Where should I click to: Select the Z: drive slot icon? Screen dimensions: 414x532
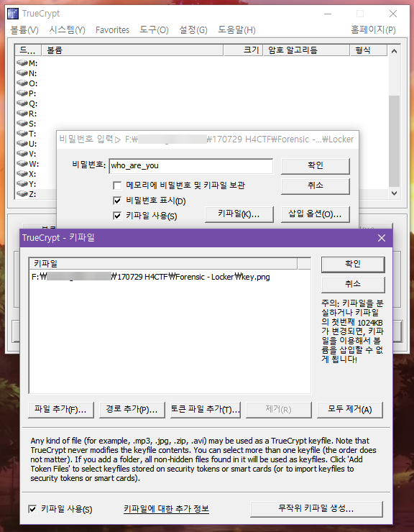tap(22, 194)
